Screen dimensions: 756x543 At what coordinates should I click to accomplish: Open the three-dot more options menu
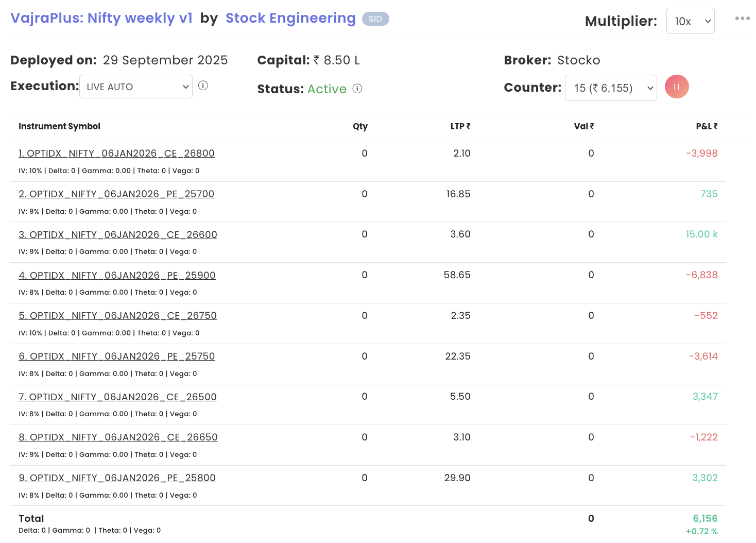point(742,19)
